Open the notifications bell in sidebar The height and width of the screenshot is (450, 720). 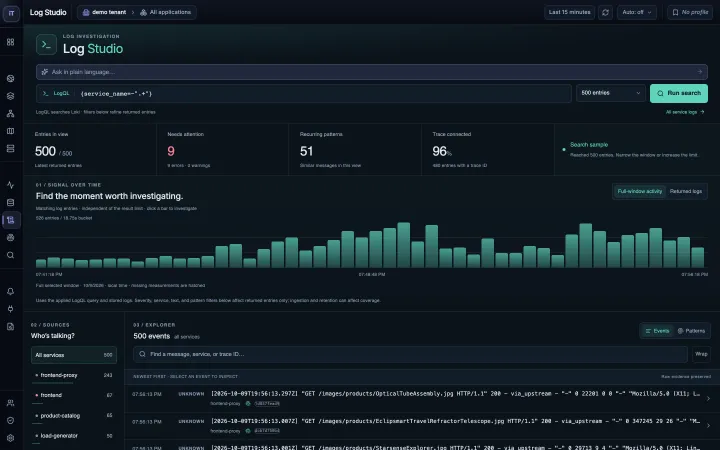[11, 292]
